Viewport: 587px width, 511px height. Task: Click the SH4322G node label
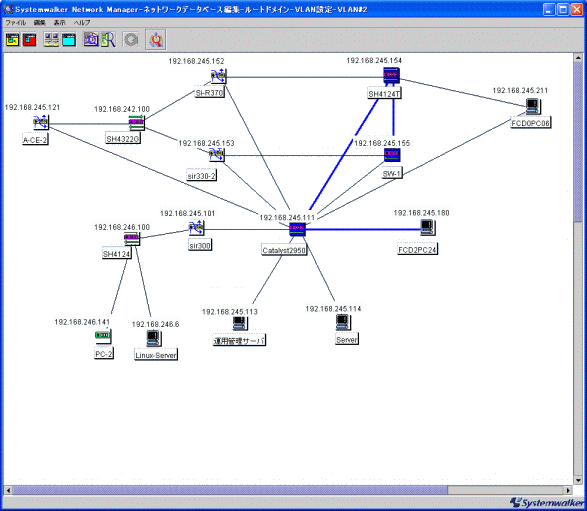pyautogui.click(x=123, y=139)
